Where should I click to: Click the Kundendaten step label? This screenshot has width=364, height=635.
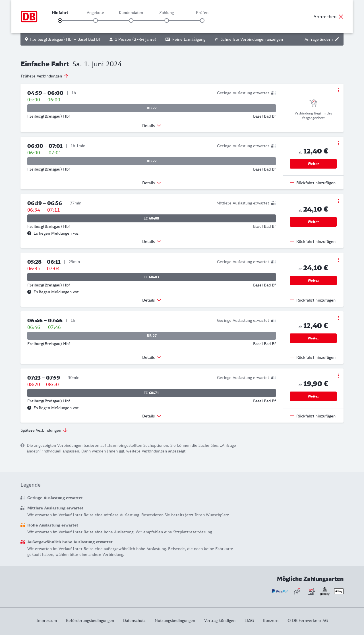131,13
